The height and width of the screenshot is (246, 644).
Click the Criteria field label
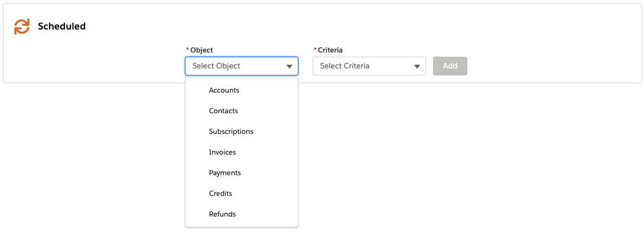pyautogui.click(x=330, y=50)
